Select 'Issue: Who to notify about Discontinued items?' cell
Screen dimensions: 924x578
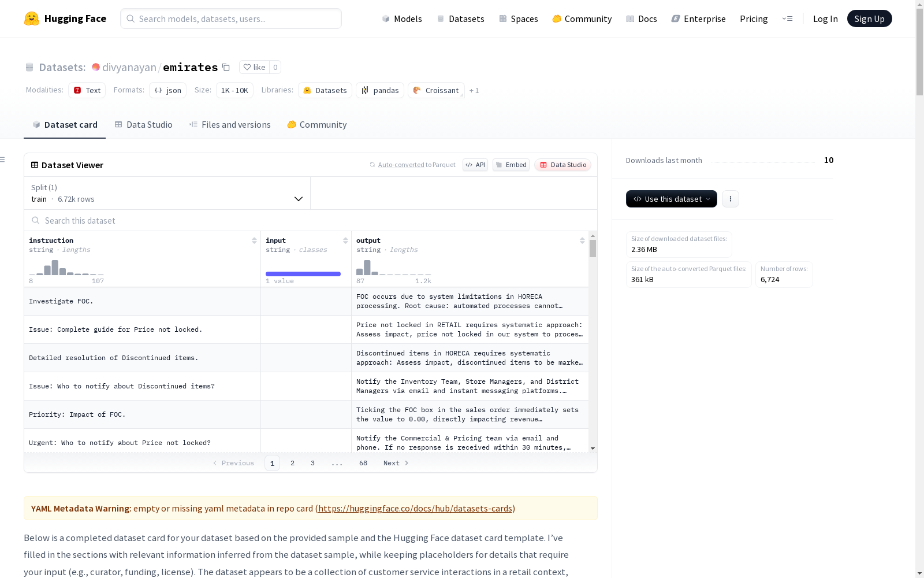pyautogui.click(x=142, y=386)
